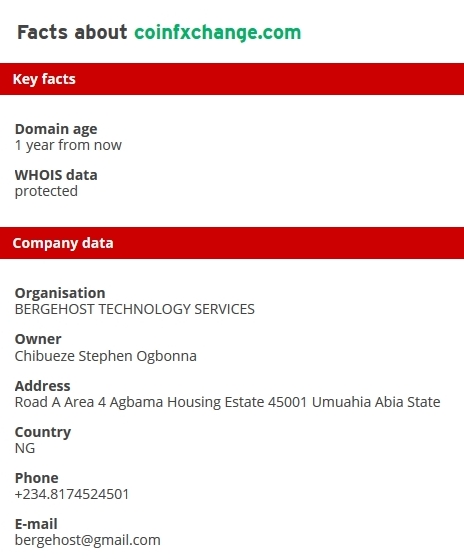Click the WHOIS data label
Screen dimensions: 464x559
56,175
